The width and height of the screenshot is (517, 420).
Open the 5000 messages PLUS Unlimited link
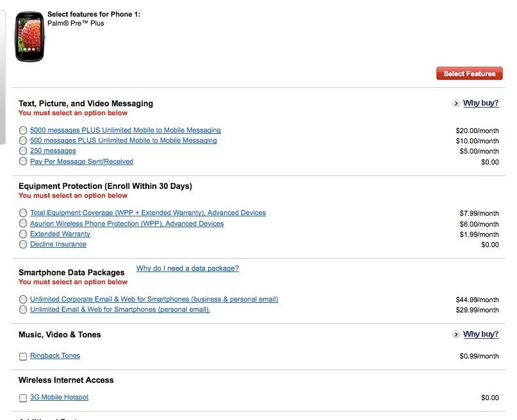pyautogui.click(x=126, y=130)
